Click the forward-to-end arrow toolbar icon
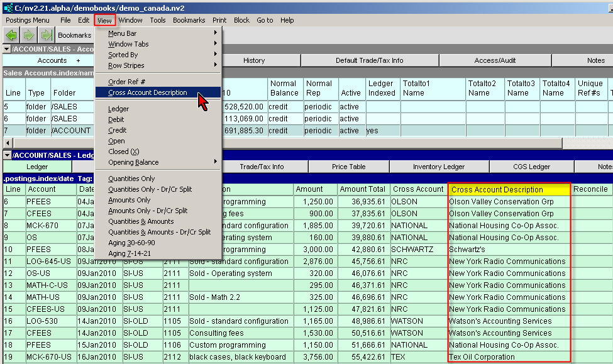The height and width of the screenshot is (364, 613). (x=45, y=36)
